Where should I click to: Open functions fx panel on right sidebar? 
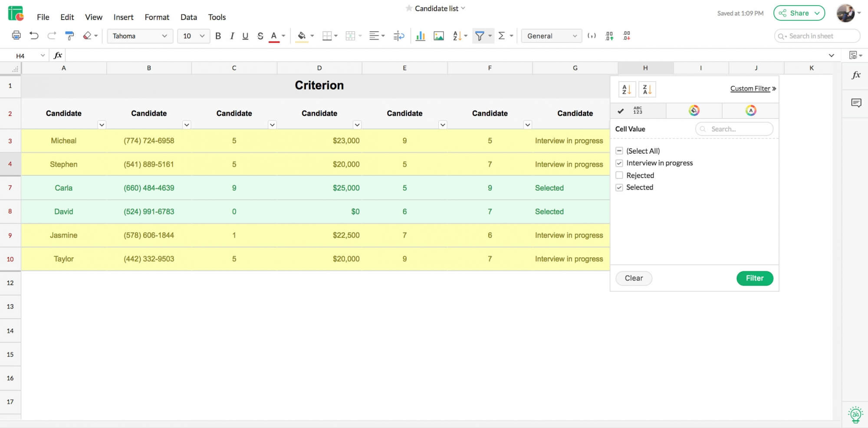click(856, 75)
